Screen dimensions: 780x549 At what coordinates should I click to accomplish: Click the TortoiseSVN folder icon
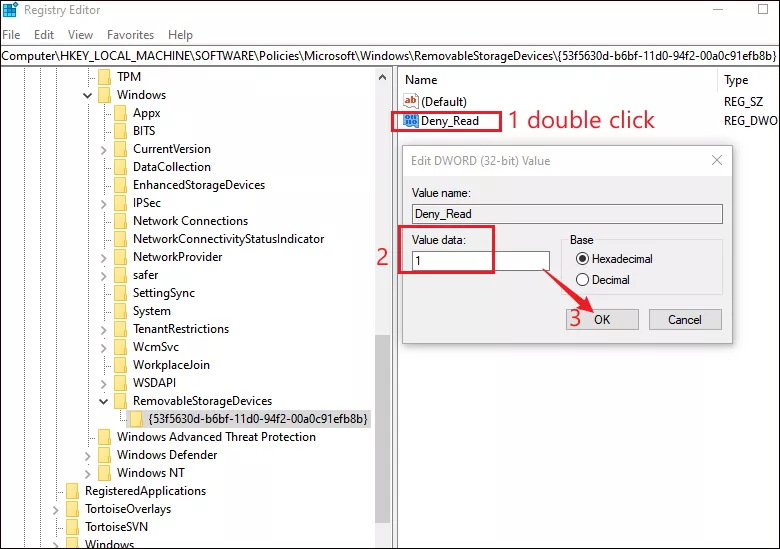point(73,527)
